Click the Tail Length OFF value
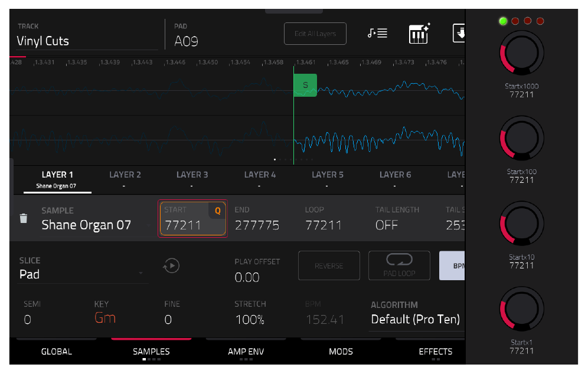The height and width of the screenshot is (374, 588). click(387, 225)
